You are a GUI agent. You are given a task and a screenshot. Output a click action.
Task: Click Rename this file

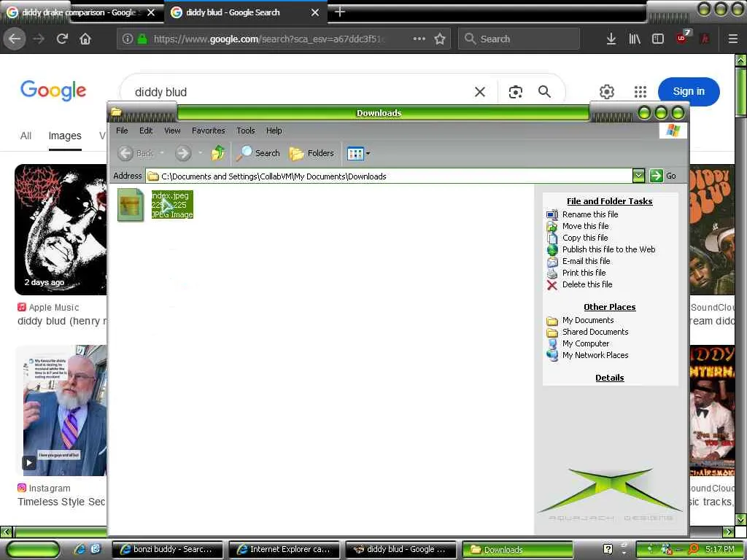(589, 214)
